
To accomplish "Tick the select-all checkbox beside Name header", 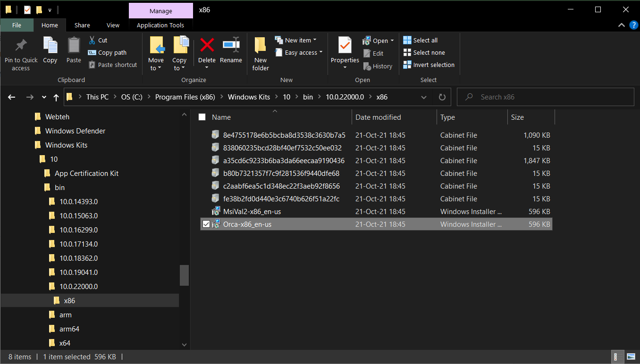I will 202,117.
